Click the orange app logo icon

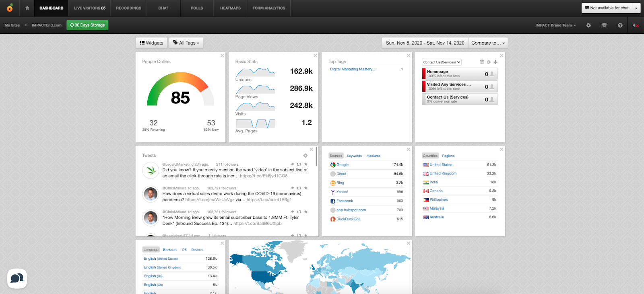10,8
